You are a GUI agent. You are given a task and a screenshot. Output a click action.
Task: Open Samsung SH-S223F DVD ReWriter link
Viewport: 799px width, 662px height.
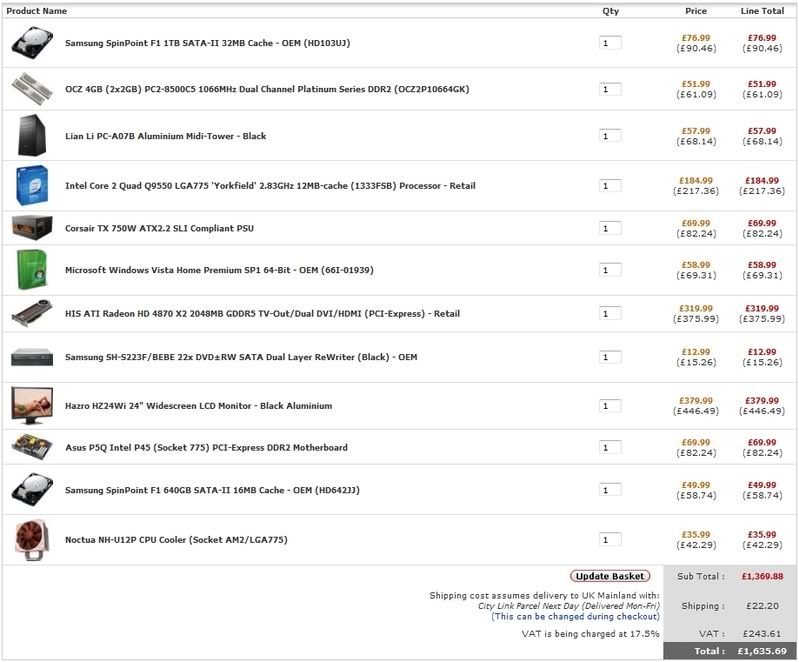coord(241,357)
